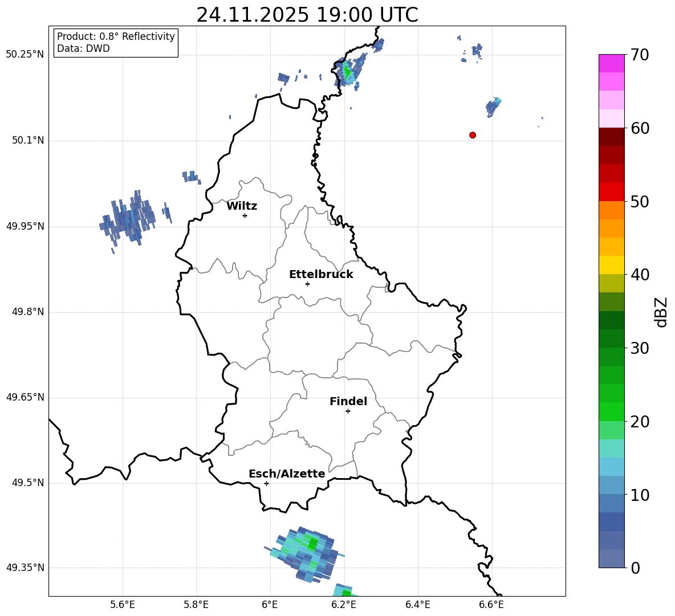Click the red dot marker near 50.1°N
Screen dimensions: 675x616
coord(473,135)
